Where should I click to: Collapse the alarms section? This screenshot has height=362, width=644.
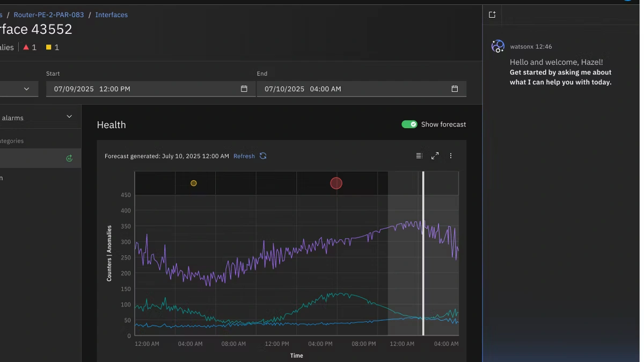coord(69,116)
